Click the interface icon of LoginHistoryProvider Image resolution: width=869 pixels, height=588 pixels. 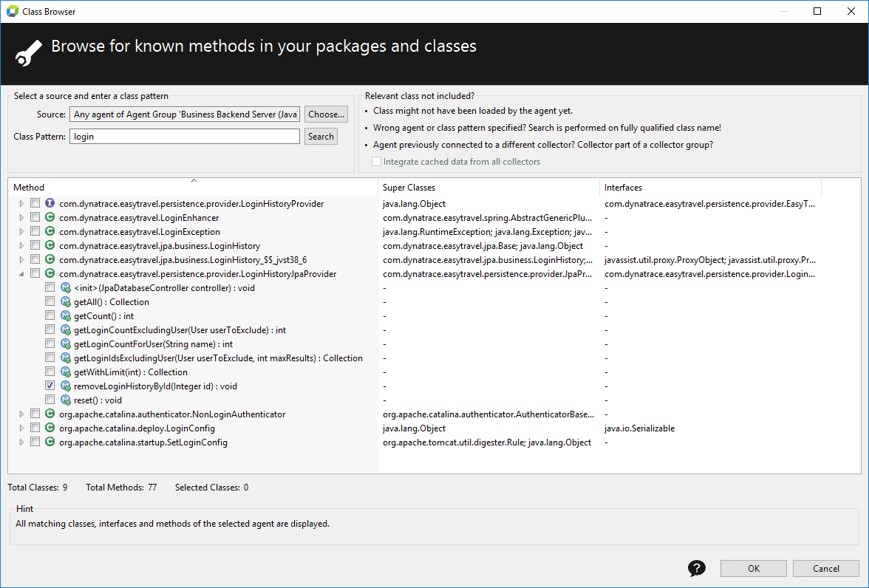(50, 203)
